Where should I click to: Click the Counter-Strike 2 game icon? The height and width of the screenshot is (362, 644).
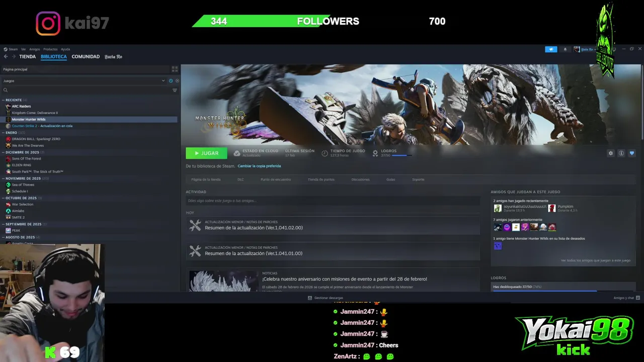[x=8, y=126]
